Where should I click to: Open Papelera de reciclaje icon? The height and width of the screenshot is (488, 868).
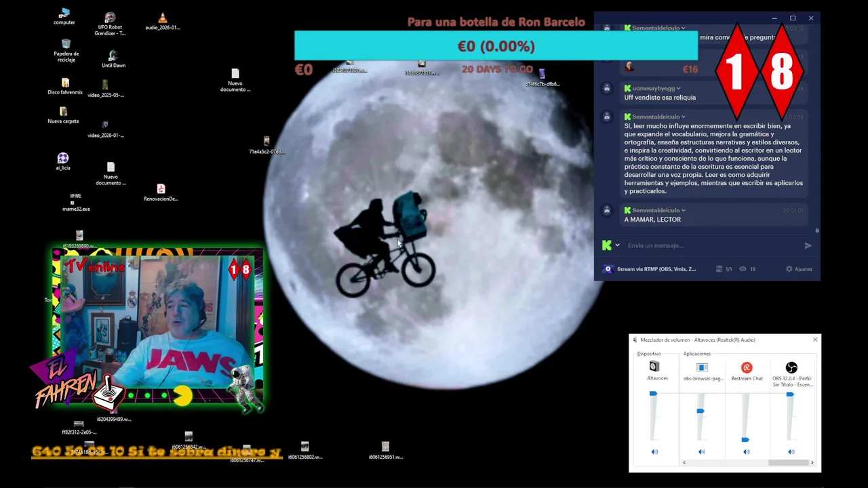tap(66, 50)
